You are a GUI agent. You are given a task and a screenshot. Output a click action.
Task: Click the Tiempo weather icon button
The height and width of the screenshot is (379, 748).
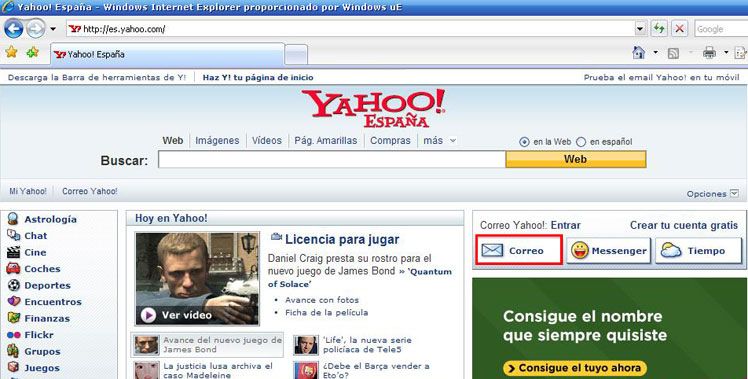pos(698,251)
